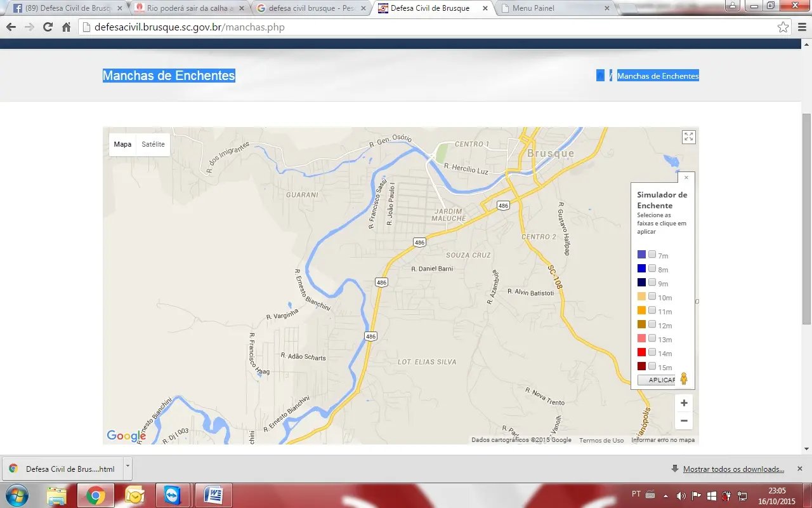Bookmark this page with the star icon

pyautogui.click(x=783, y=27)
